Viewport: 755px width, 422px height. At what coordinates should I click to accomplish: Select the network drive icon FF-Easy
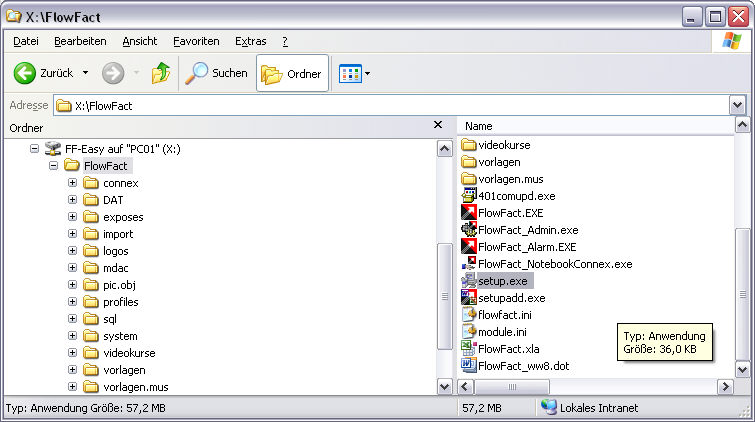(x=53, y=148)
